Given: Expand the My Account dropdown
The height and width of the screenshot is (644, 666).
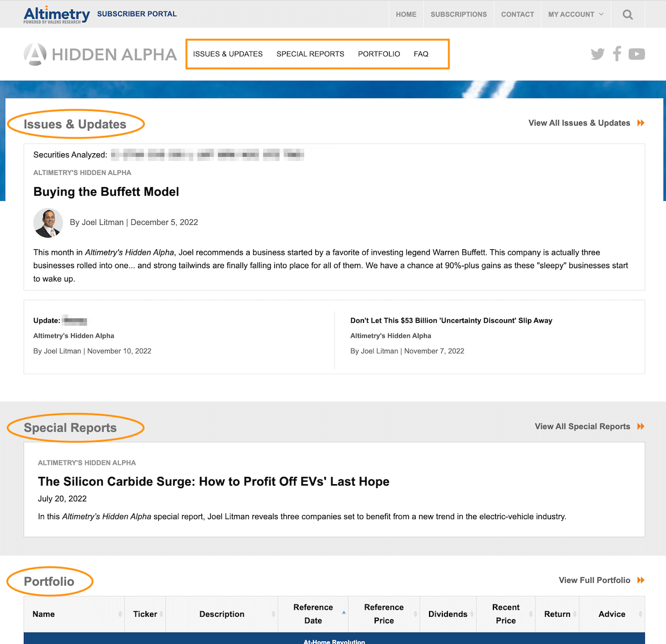Looking at the screenshot, I should point(576,14).
